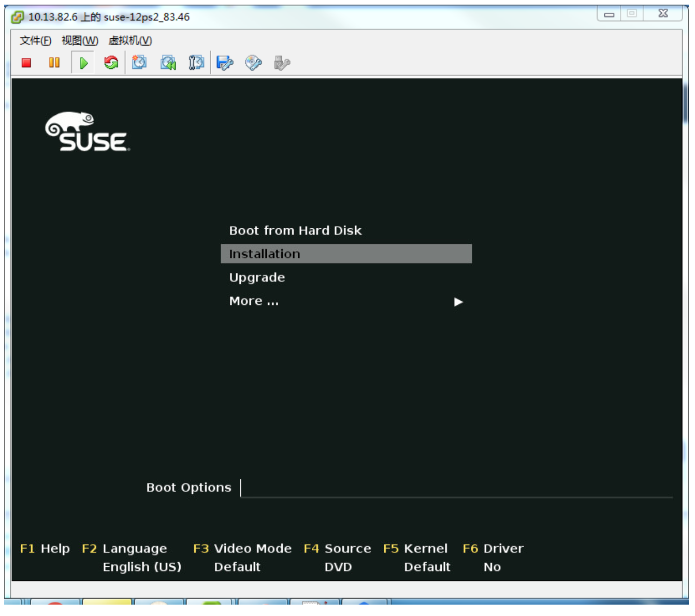This screenshot has height=616, width=695.
Task: Revert to the last snapshot
Action: (168, 63)
